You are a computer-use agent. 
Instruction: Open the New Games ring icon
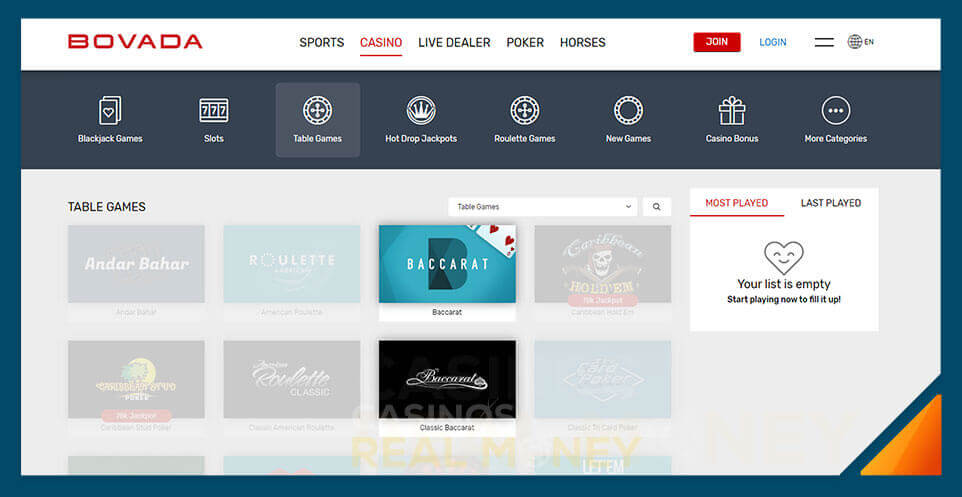[x=628, y=111]
